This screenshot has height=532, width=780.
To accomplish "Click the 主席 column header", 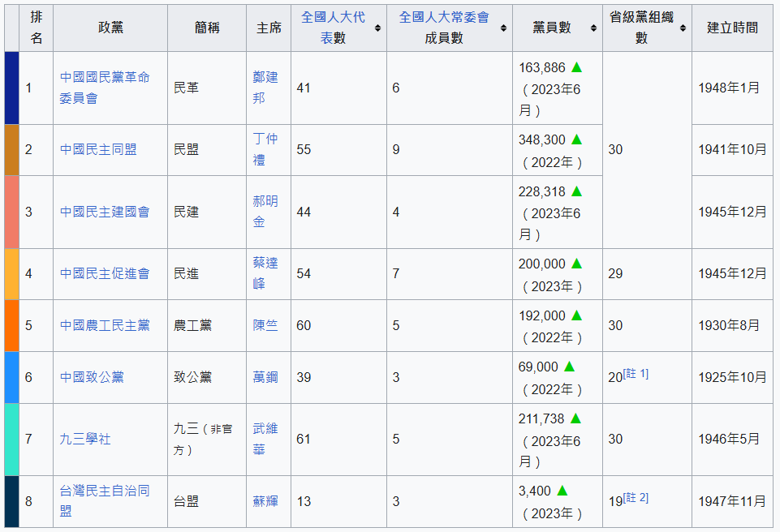I will pyautogui.click(x=269, y=28).
